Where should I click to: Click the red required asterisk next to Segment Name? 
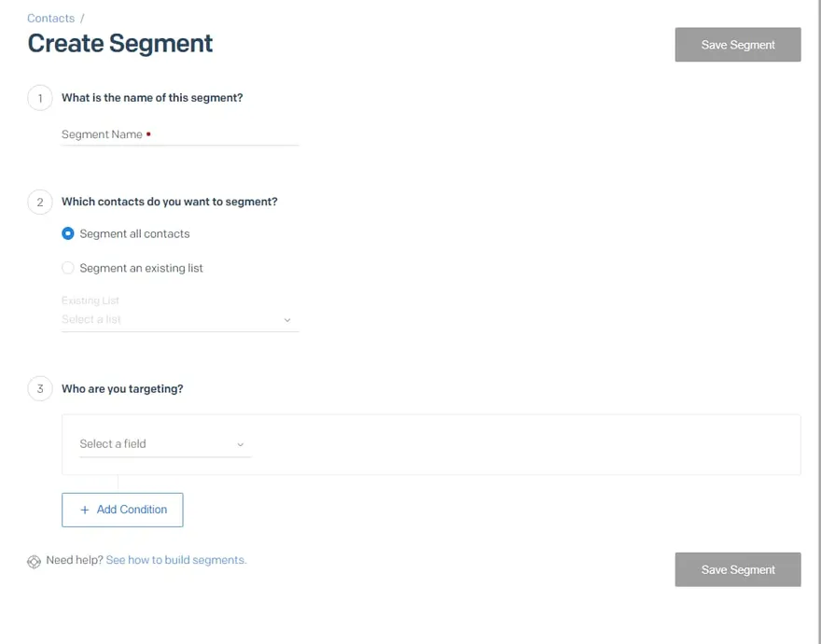146,133
